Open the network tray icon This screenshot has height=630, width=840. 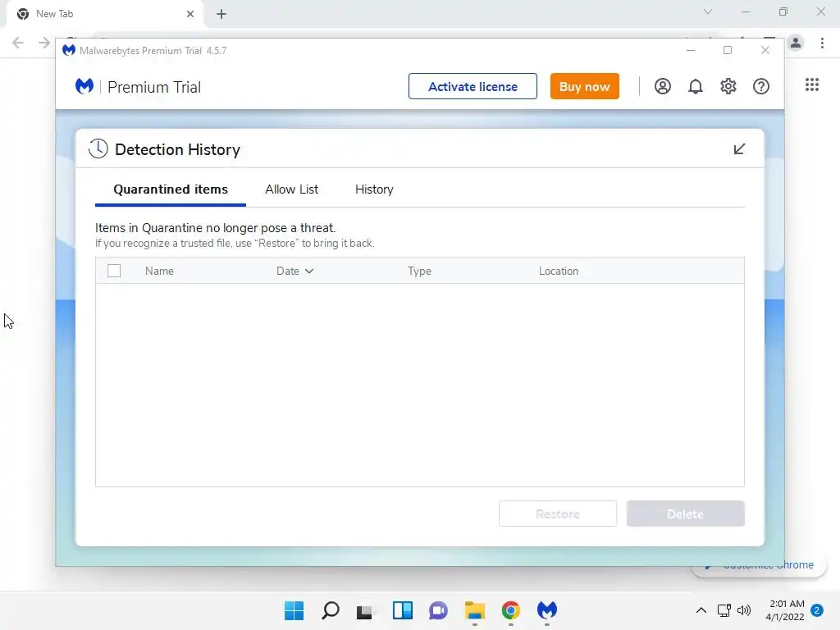coord(724,610)
